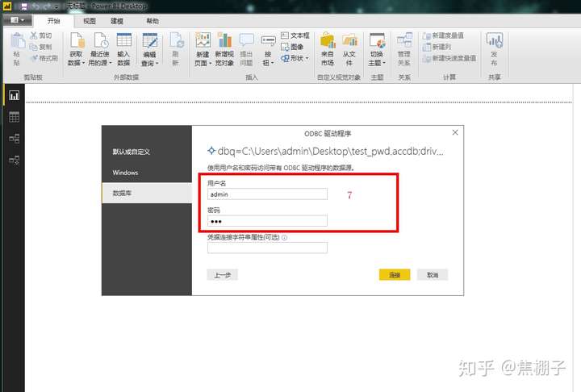Open the quick access toolbar dropdown
The height and width of the screenshot is (392, 581).
56,6
